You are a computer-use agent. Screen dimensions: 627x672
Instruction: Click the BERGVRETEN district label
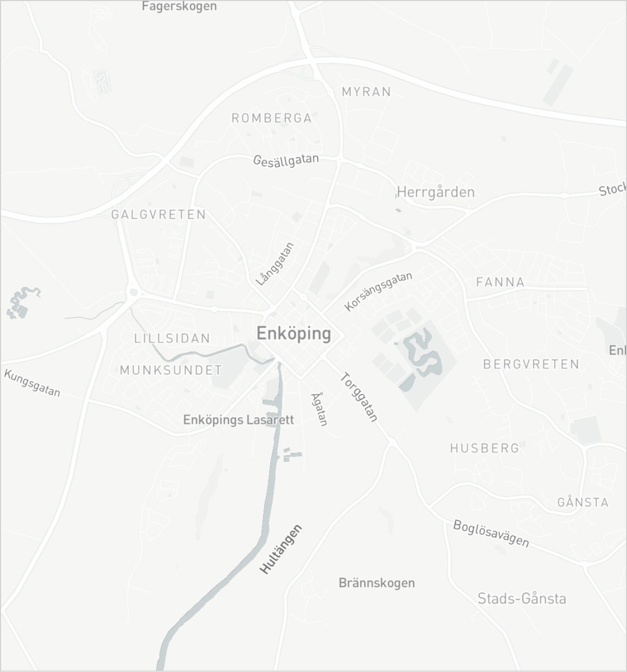531,364
